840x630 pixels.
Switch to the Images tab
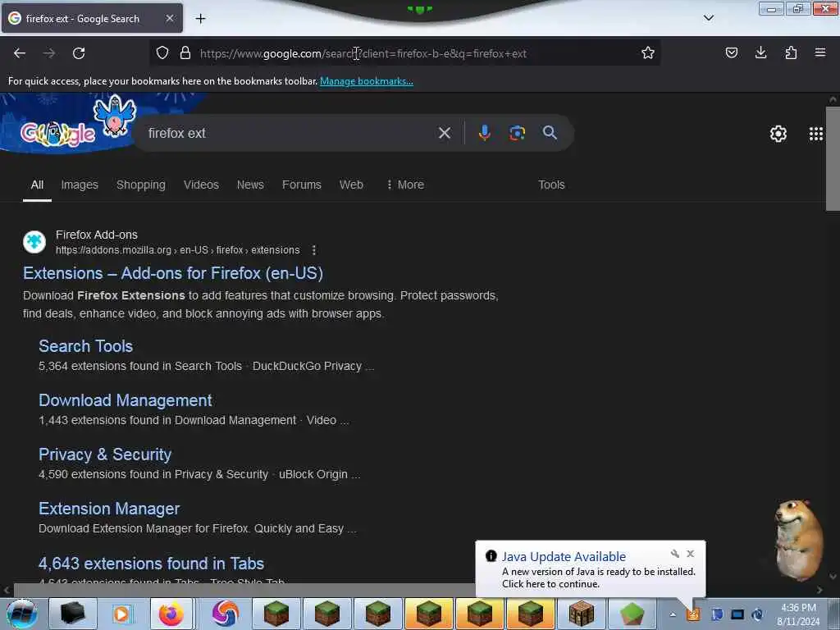80,185
